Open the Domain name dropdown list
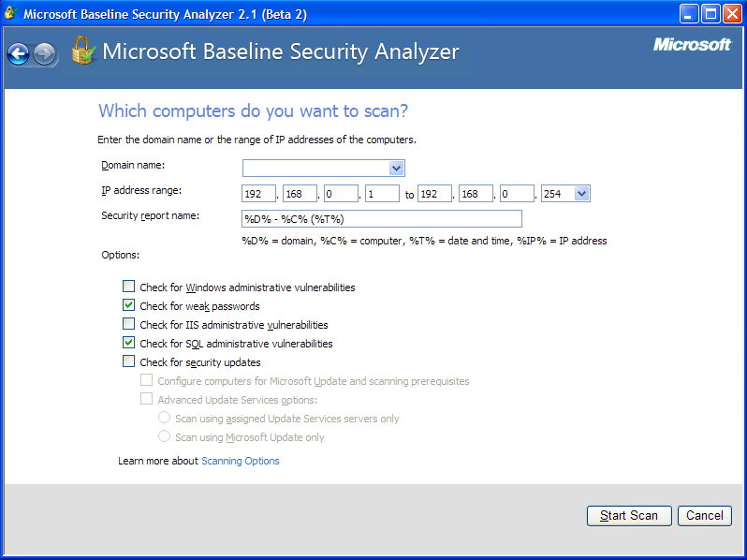747x560 pixels. point(396,168)
